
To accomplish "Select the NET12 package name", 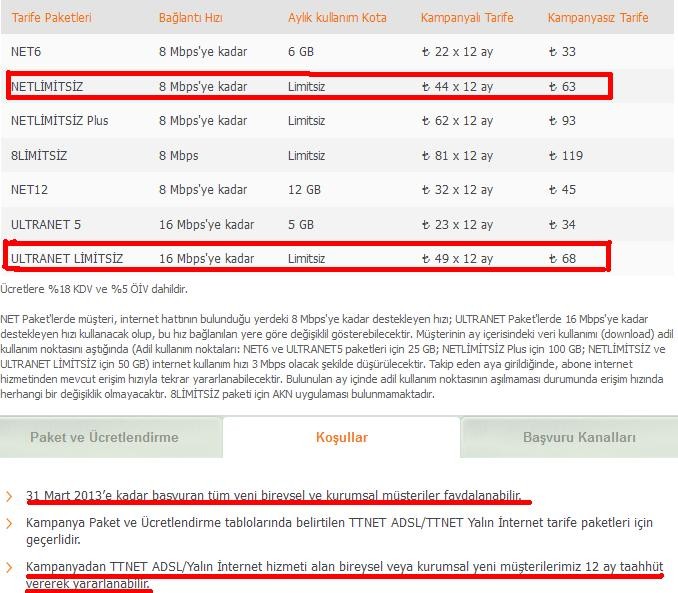I will point(30,190).
